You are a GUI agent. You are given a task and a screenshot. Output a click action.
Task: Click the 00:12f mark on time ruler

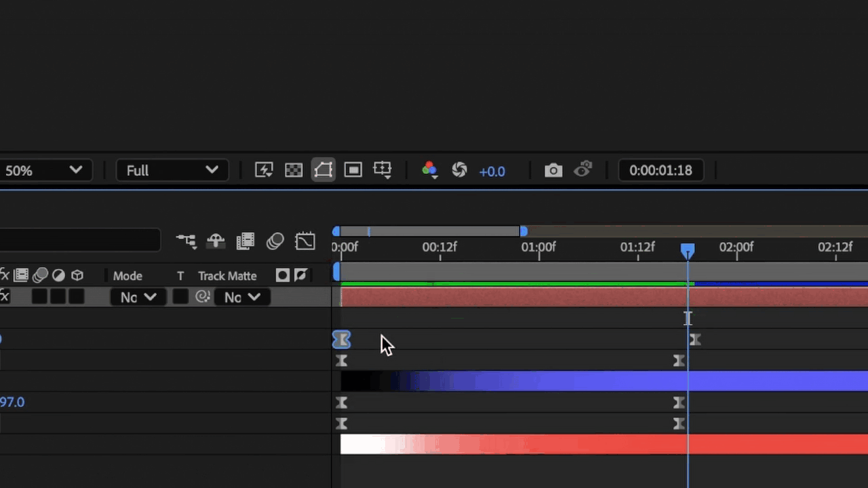pos(439,247)
